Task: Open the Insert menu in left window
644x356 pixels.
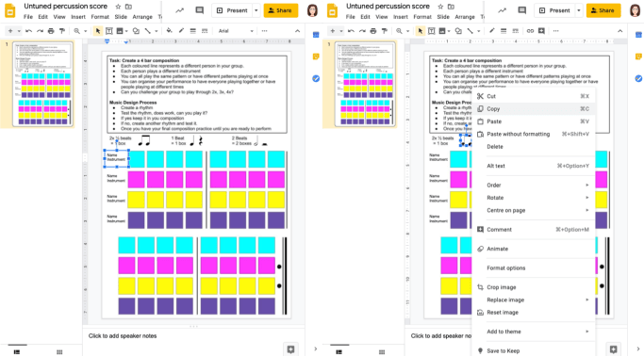Action: pos(78,17)
